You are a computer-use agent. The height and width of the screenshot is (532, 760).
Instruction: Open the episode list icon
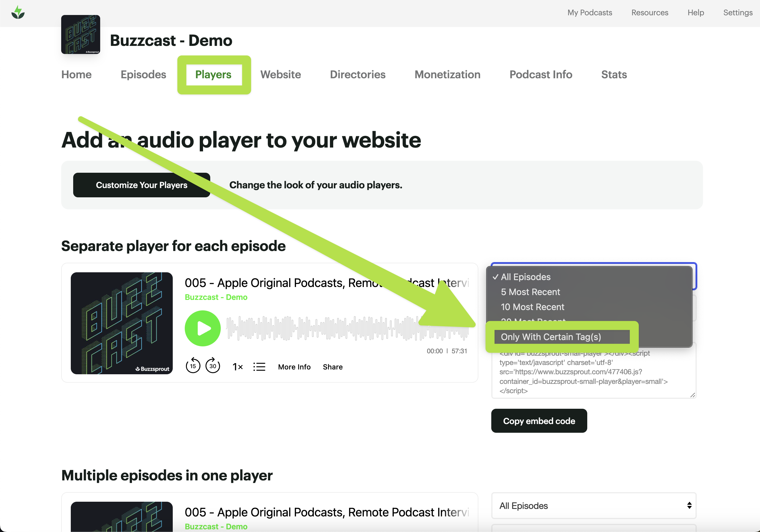click(259, 367)
